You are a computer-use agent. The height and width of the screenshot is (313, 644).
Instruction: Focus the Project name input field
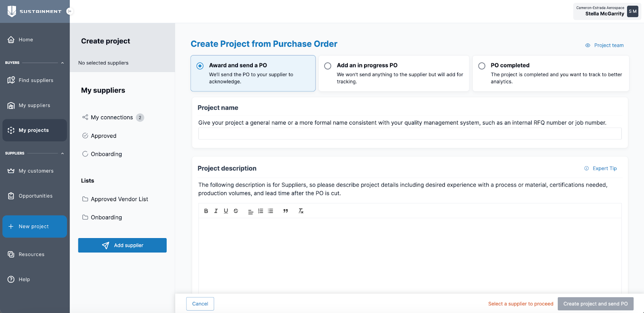pos(410,134)
